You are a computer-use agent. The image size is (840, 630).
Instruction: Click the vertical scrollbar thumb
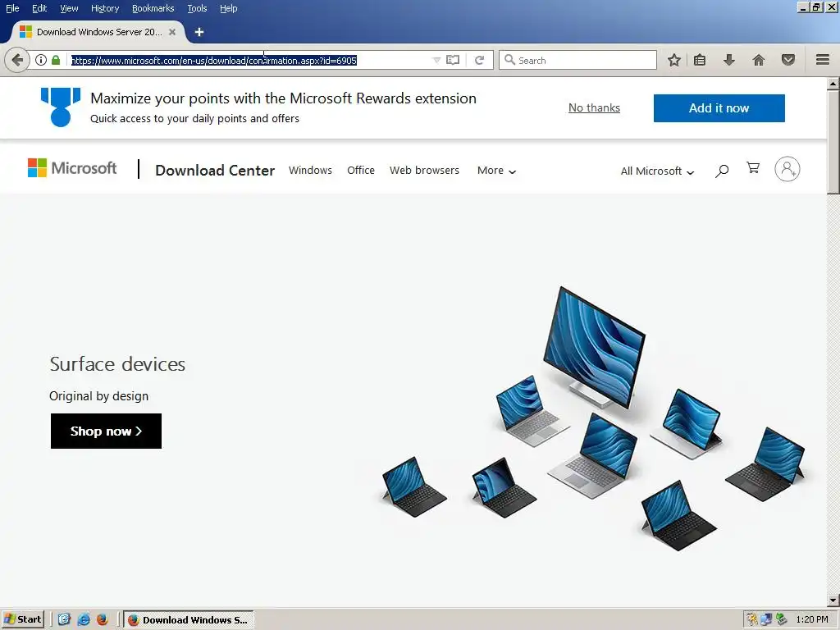pyautogui.click(x=833, y=142)
